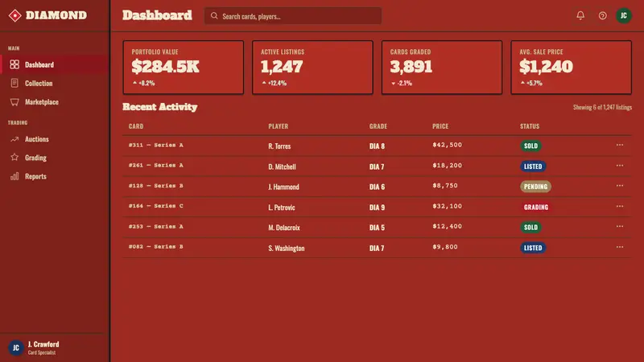Sort by the STATUS column header
Screen dimensions: 644x362
tap(530, 126)
